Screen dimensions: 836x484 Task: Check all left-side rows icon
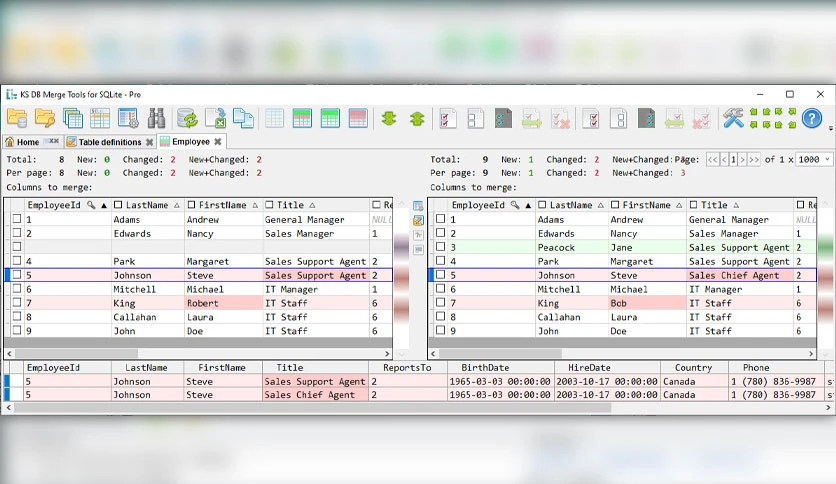click(x=447, y=118)
